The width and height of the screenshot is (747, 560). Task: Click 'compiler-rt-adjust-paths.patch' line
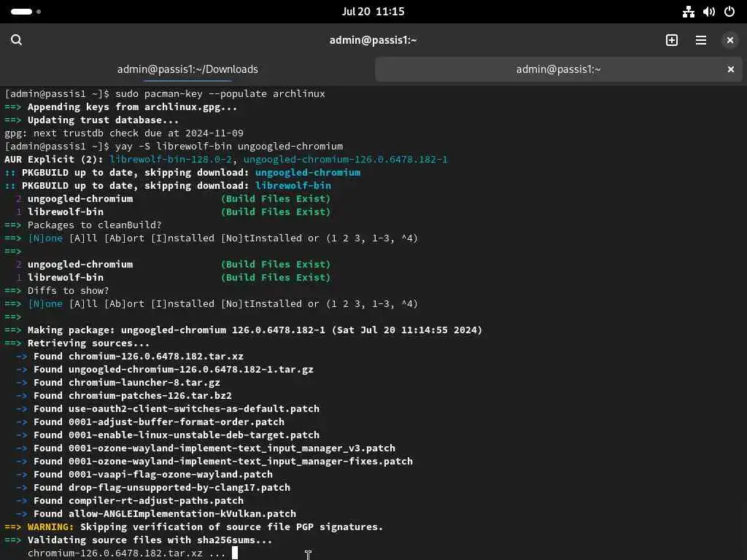(x=130, y=500)
